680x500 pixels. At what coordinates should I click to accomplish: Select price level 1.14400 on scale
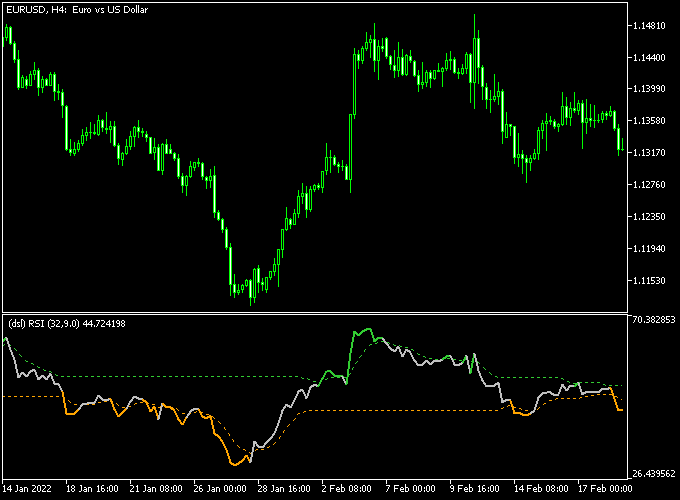[x=649, y=58]
